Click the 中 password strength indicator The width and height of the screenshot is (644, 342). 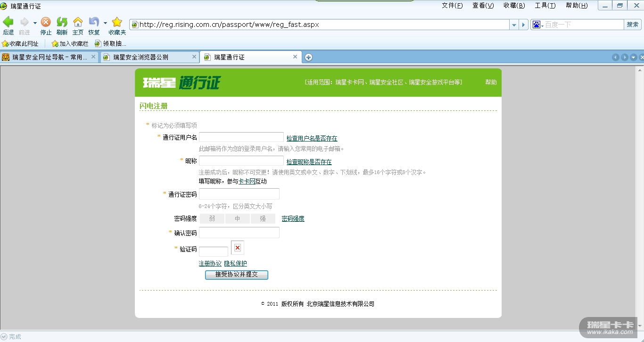(238, 218)
